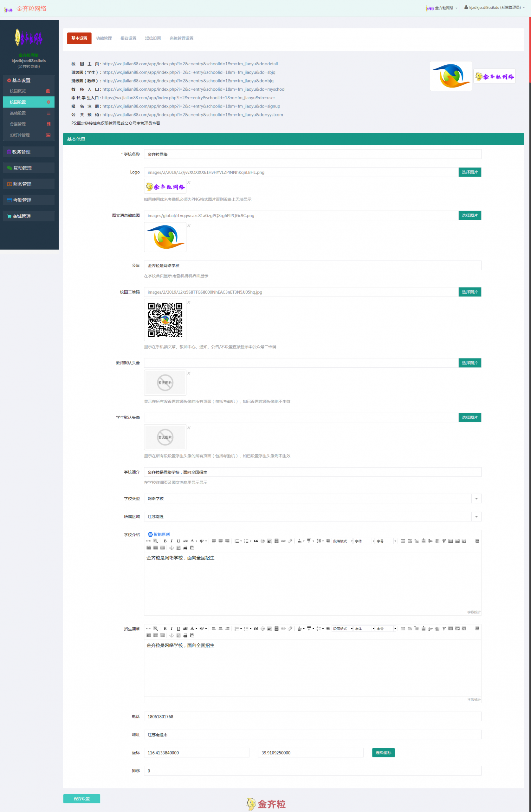Insert anchor in 学校介绍 editor
The image size is (531, 812).
(172, 547)
